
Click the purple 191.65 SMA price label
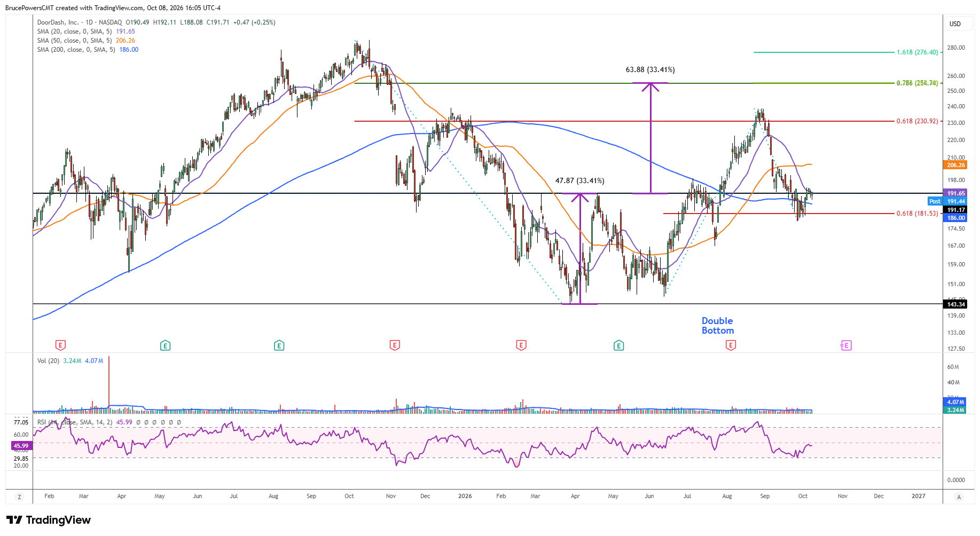(x=955, y=193)
